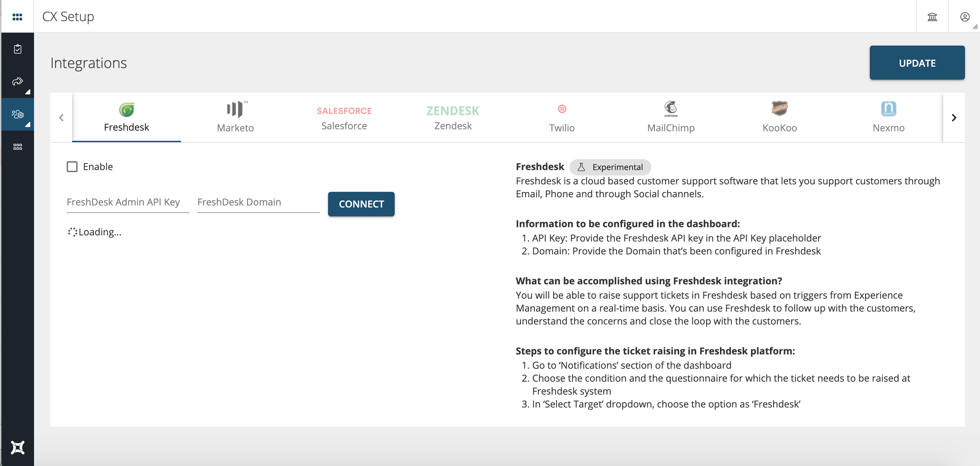The width and height of the screenshot is (980, 466).
Task: Toggle the Freshdesk Enable setting
Action: pos(72,167)
